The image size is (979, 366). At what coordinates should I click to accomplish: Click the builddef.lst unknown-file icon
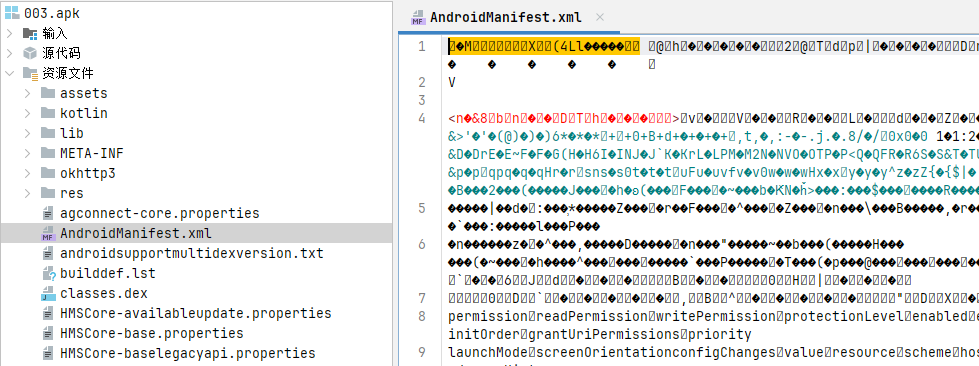coord(48,273)
